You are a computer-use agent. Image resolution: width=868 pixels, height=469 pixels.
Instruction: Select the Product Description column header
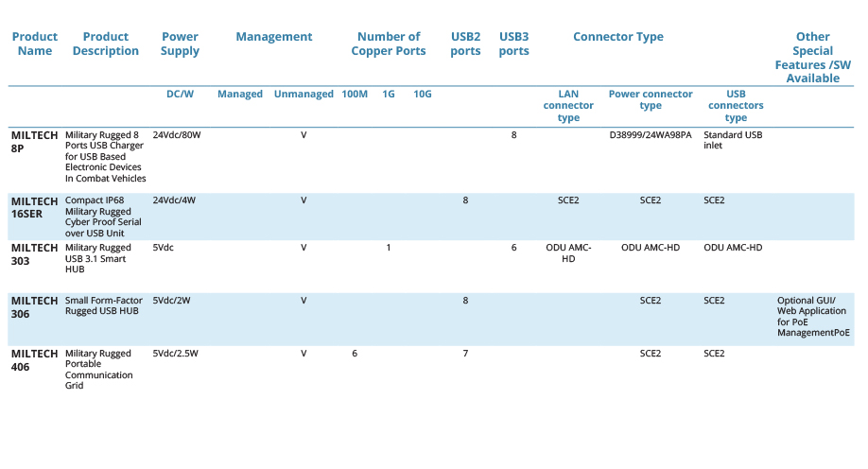click(105, 43)
